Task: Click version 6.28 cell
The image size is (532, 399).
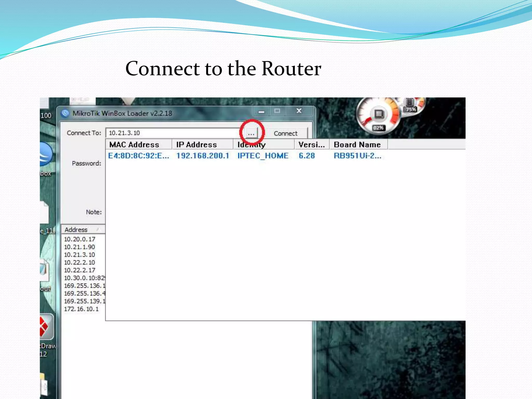Action: pos(307,156)
